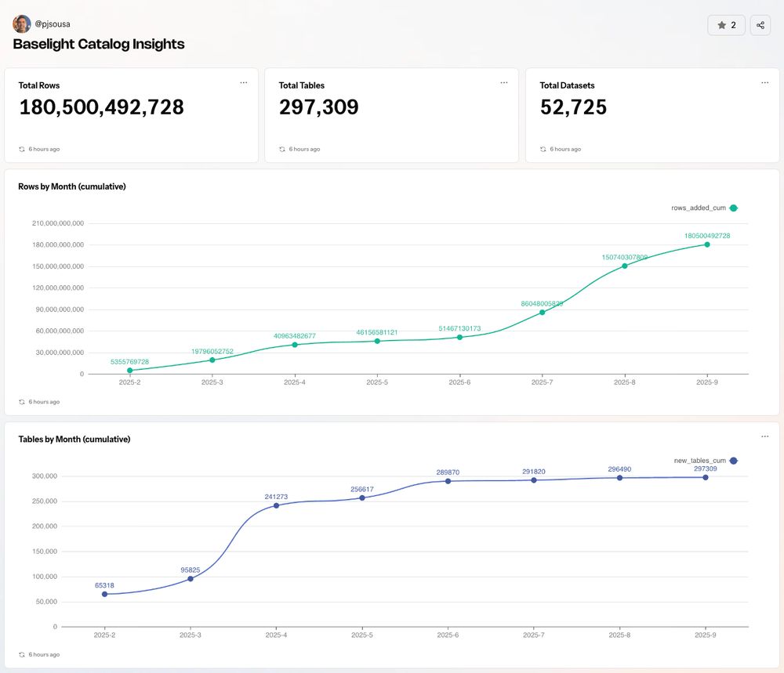Select the 296490 point on the tables chart
The height and width of the screenshot is (673, 784).
pos(619,478)
